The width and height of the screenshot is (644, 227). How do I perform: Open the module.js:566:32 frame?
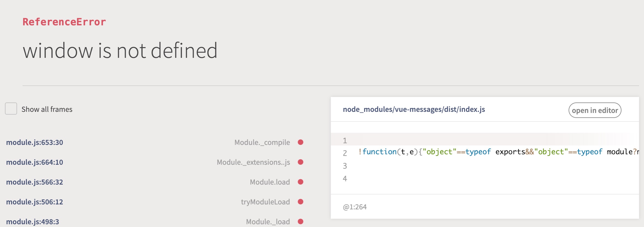click(35, 182)
